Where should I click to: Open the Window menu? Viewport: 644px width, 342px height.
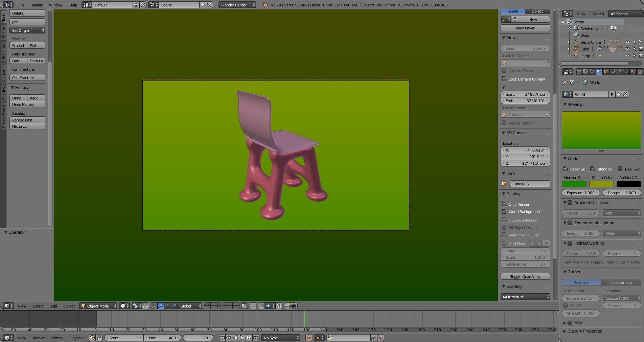point(55,5)
